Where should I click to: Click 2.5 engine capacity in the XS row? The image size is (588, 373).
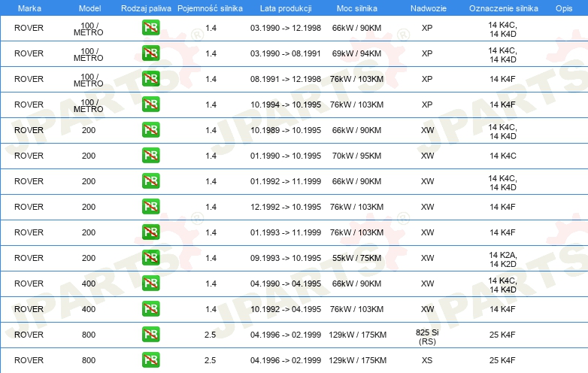click(x=210, y=360)
